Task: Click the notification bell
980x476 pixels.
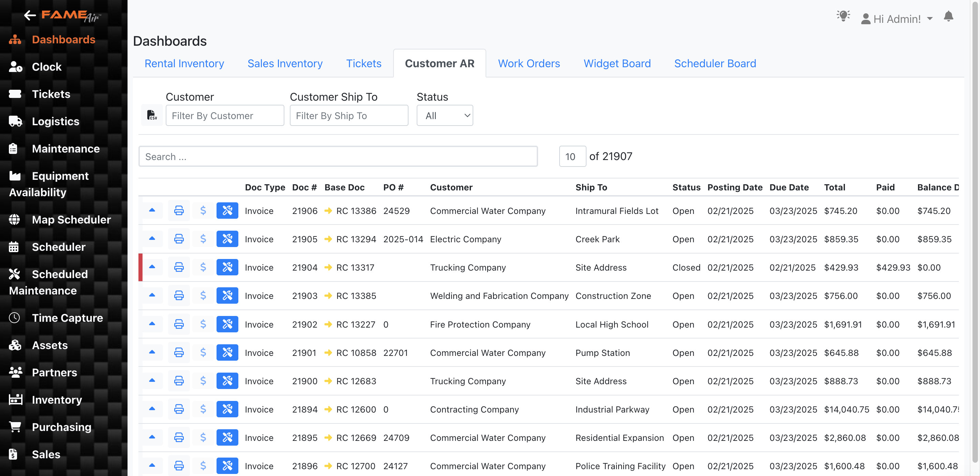Action: (x=949, y=17)
